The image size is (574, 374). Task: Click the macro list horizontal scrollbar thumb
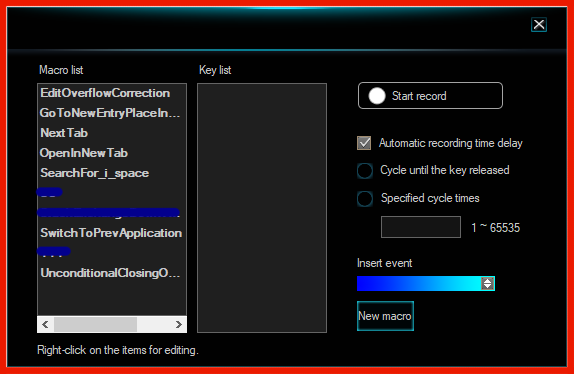pos(96,324)
